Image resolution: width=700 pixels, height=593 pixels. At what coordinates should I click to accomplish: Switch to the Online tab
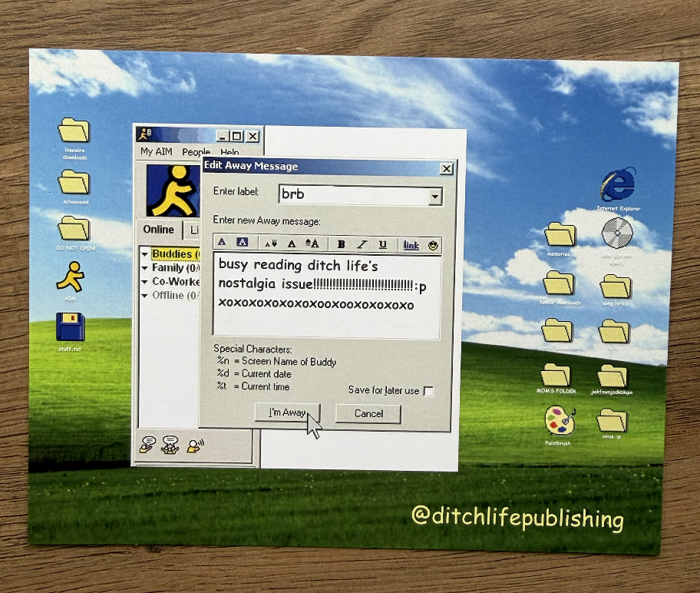(x=159, y=230)
